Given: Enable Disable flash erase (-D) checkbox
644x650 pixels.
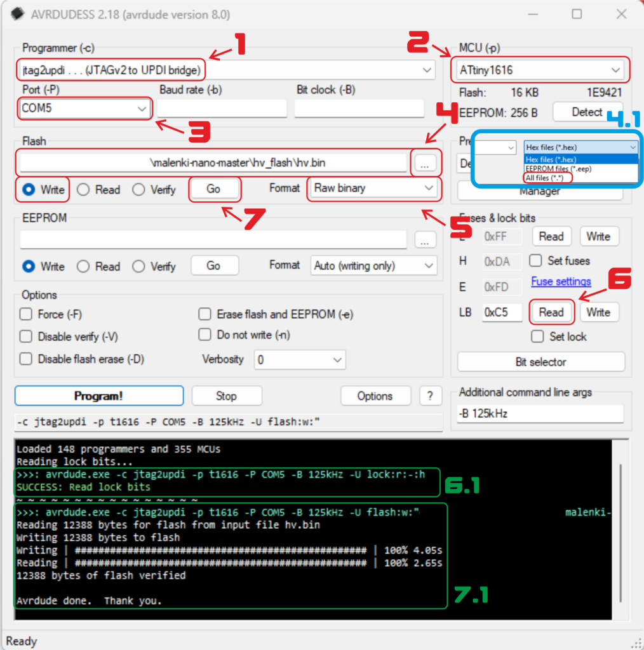Looking at the screenshot, I should click(82, 359).
